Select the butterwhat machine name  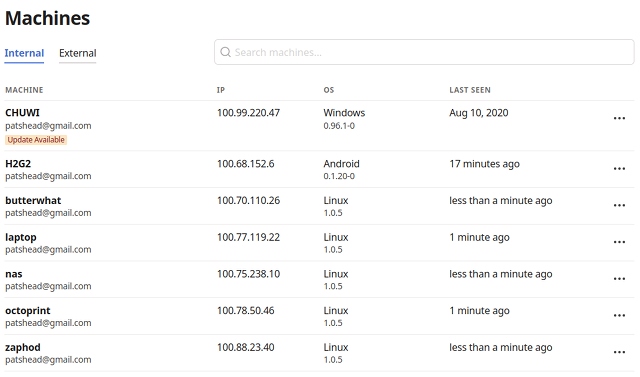[33, 200]
